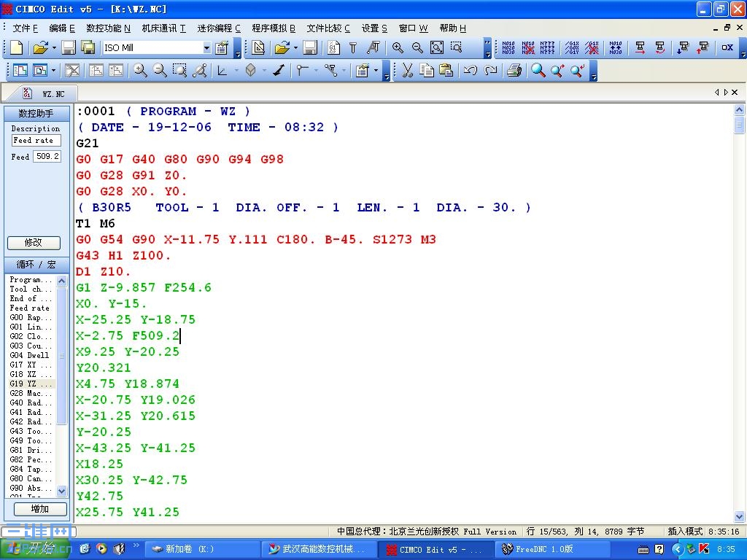Open toolbar options beside the oX icon
Viewport: 747px width, 560px height.
click(x=743, y=47)
